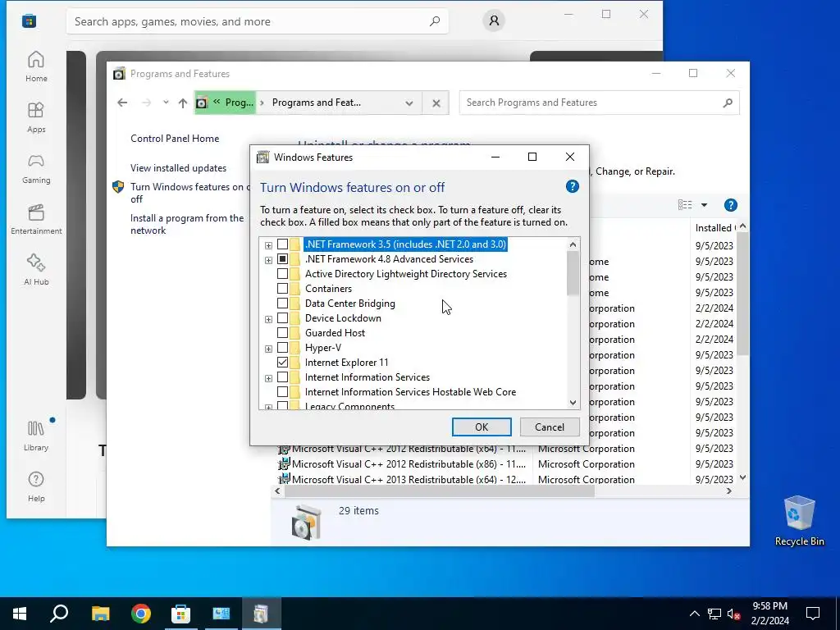Open File Explorer from taskbar
The image size is (840, 630).
[100, 614]
